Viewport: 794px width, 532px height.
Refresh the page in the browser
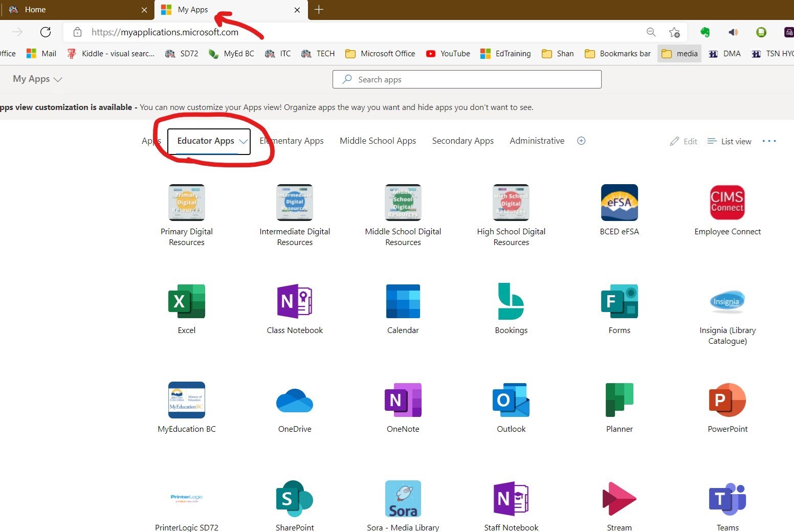(x=46, y=32)
